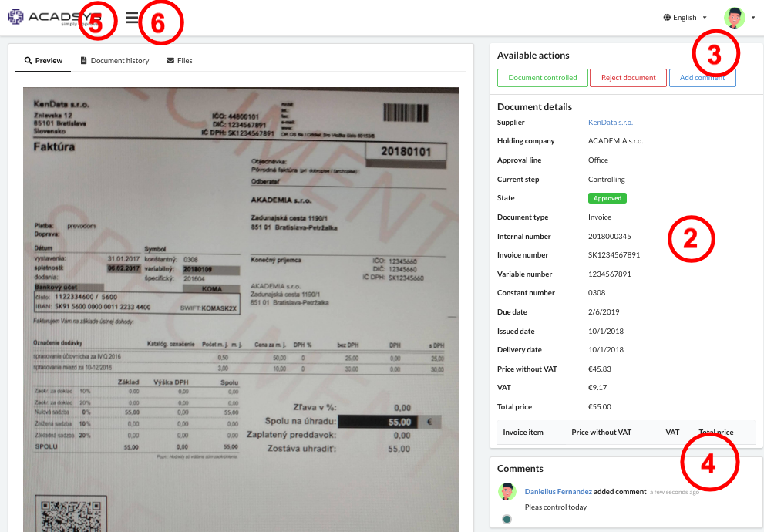The height and width of the screenshot is (532, 764).
Task: Open the KenData s.r.o. supplier link
Action: pyautogui.click(x=610, y=123)
